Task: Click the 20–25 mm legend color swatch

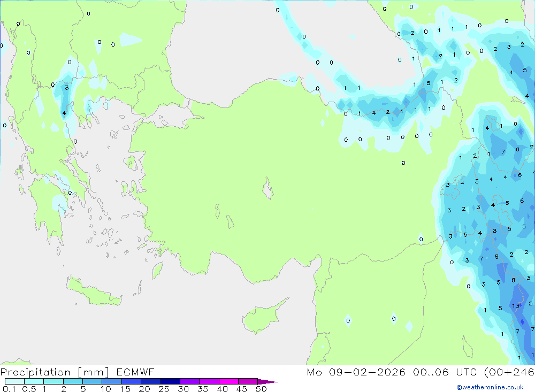Action: pyautogui.click(x=150, y=381)
